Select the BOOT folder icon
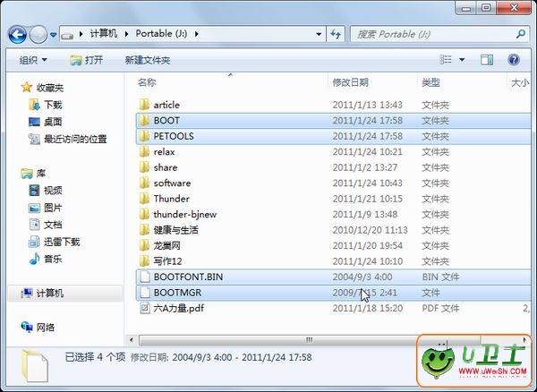Image resolution: width=537 pixels, height=392 pixels. (144, 120)
